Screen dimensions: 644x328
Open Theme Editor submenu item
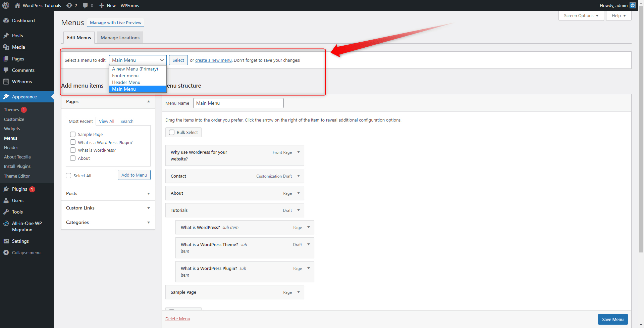[17, 176]
